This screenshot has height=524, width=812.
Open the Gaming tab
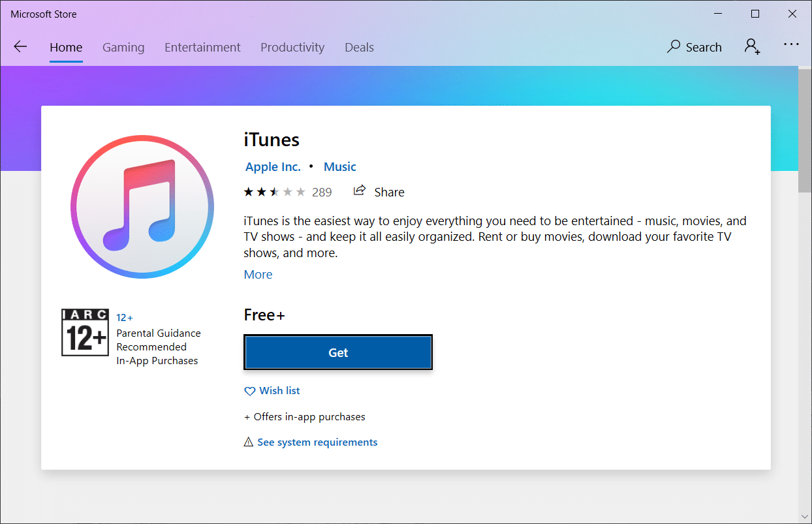pyautogui.click(x=123, y=48)
